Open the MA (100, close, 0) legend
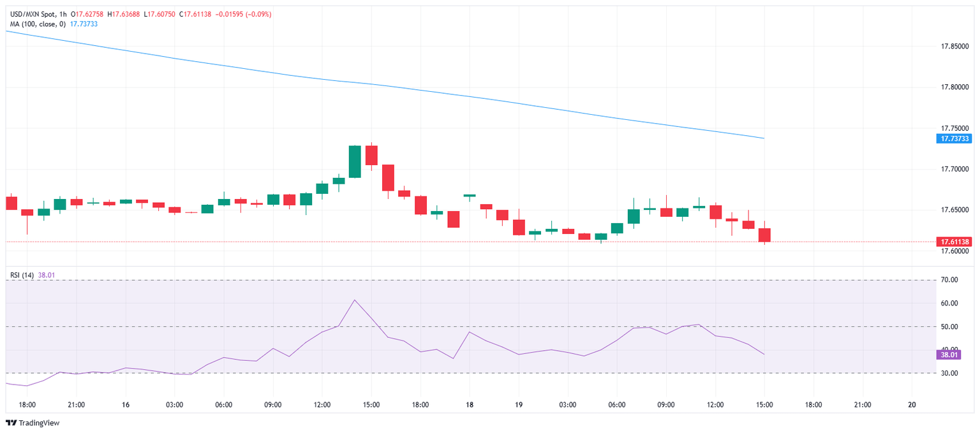980x433 pixels. point(37,24)
